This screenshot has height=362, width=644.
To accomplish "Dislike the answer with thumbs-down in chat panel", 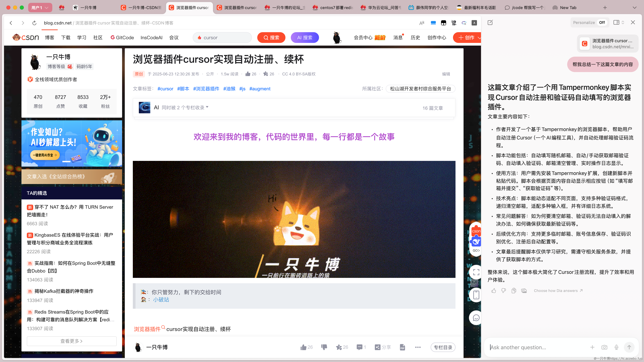I will 503,291.
